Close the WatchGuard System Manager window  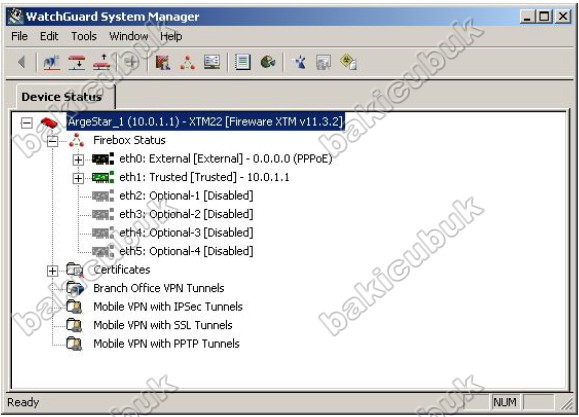[x=563, y=16]
